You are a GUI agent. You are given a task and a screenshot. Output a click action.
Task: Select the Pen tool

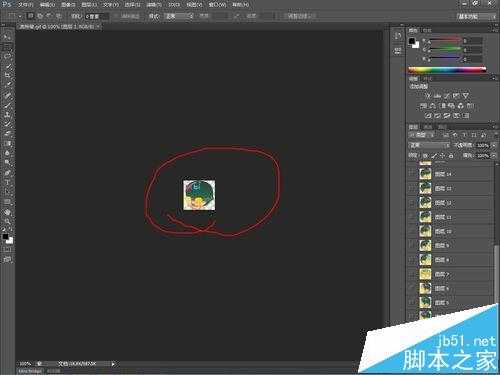tap(7, 173)
